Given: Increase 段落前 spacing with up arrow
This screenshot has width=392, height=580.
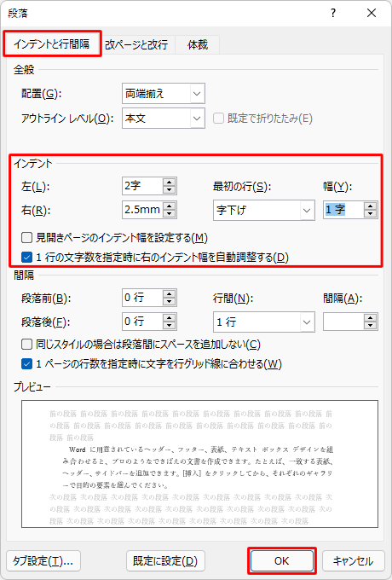Looking at the screenshot, I should (170, 294).
